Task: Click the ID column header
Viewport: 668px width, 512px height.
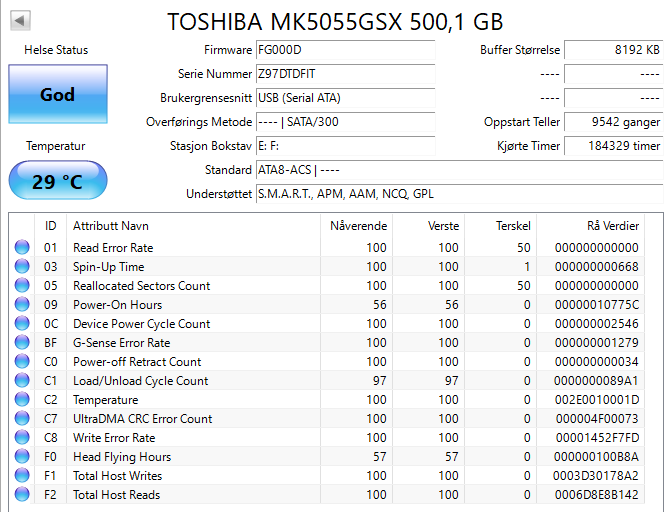Action: click(x=50, y=226)
